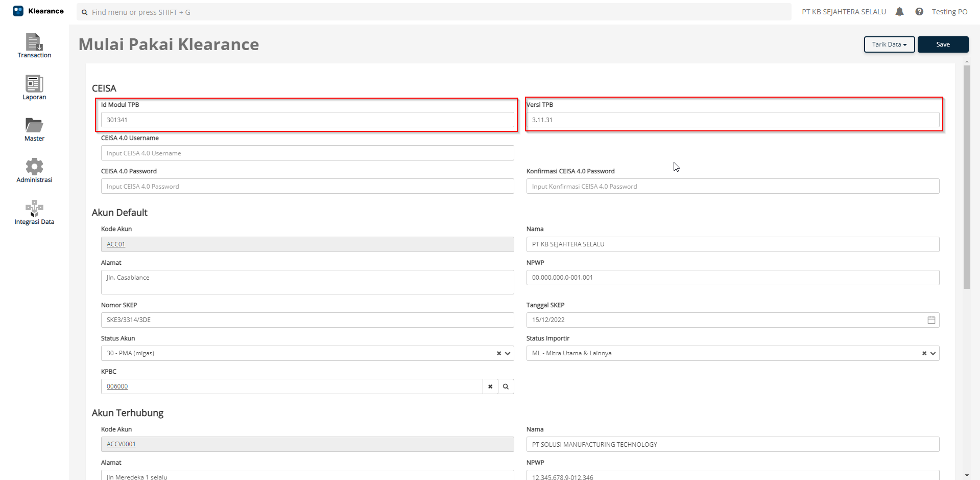Expand the Status Akun dropdown
Viewport: 980px width, 480px height.
(x=508, y=353)
